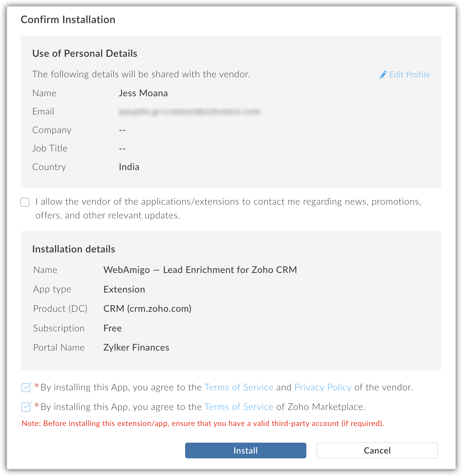Click the Country value India
The width and height of the screenshot is (462, 476).
point(129,167)
